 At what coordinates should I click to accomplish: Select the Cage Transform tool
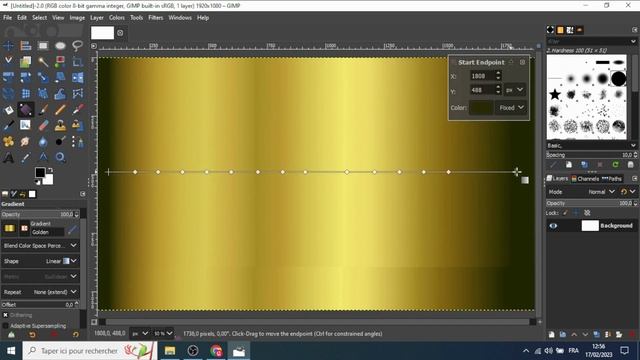(x=77, y=93)
